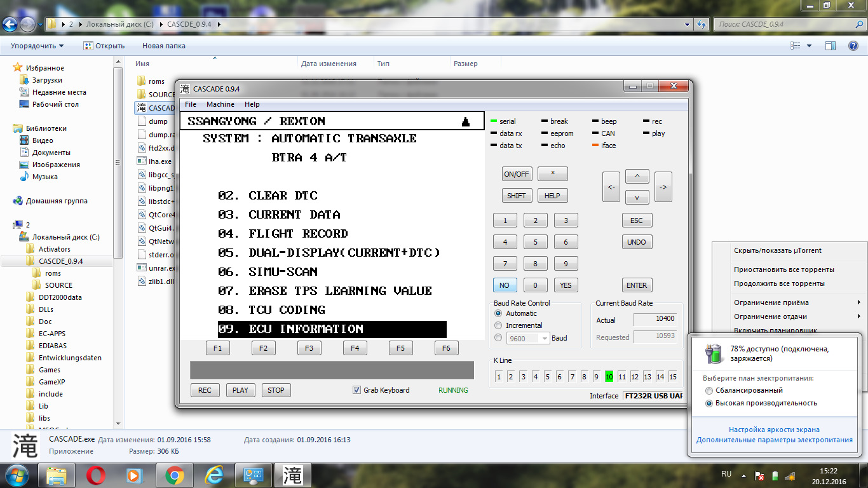Open Музыка library in sidebar

click(44, 177)
